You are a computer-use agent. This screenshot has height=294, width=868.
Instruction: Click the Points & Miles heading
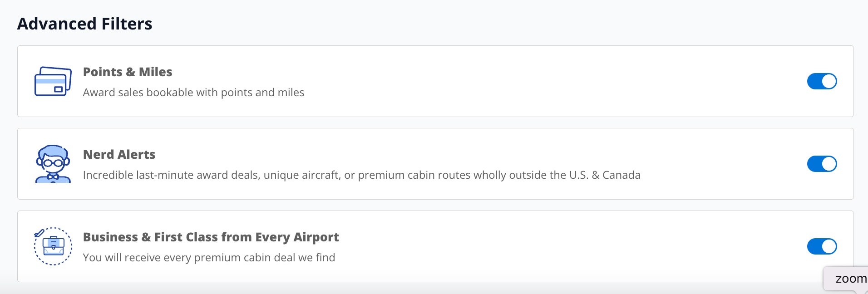click(128, 72)
